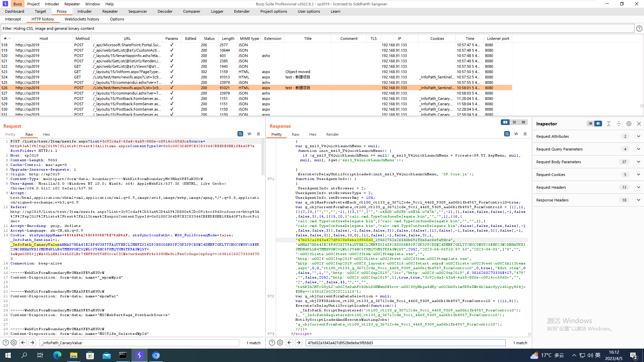Open the Intercept sub-tab
This screenshot has height=362, width=644.
coord(13,19)
